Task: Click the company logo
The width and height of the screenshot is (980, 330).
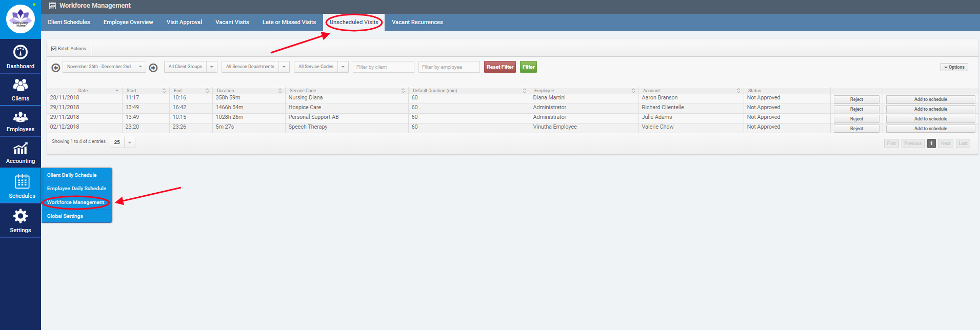Action: click(21, 19)
